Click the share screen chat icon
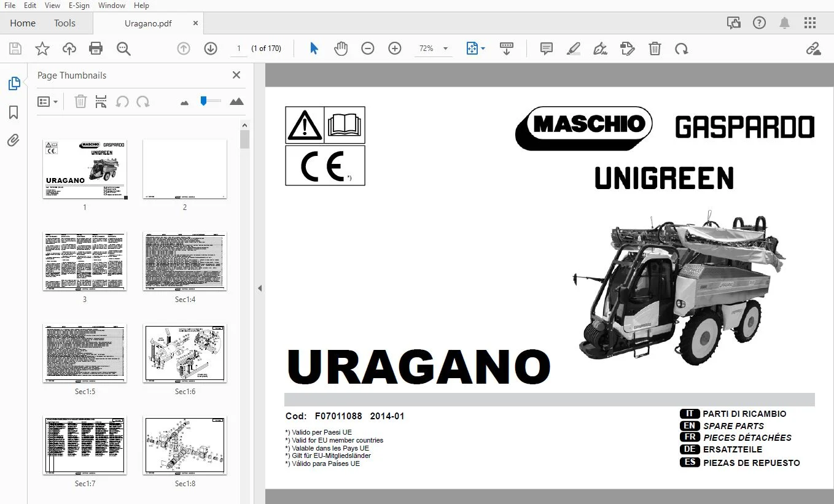 tap(734, 23)
